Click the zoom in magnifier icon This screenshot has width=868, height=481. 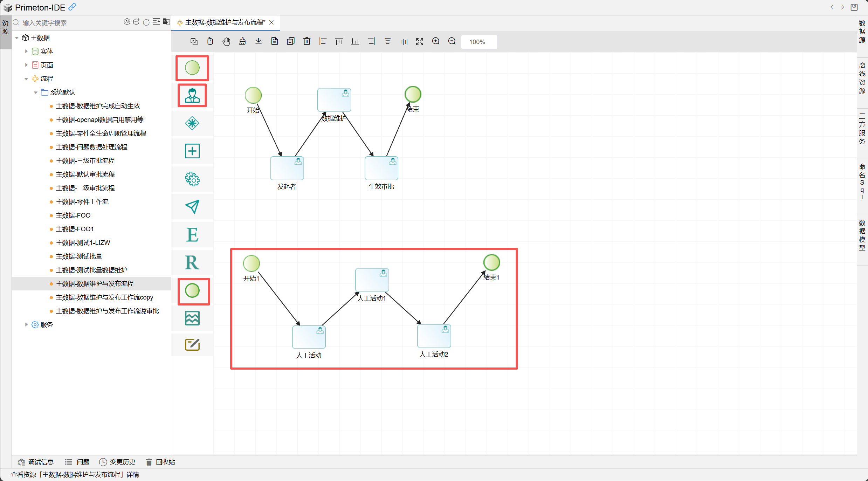(x=435, y=41)
